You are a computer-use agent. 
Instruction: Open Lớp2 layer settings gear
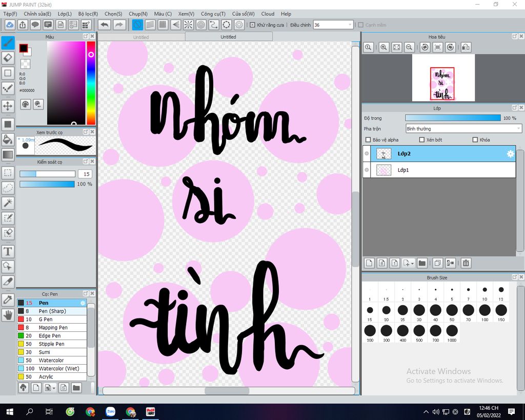click(510, 153)
